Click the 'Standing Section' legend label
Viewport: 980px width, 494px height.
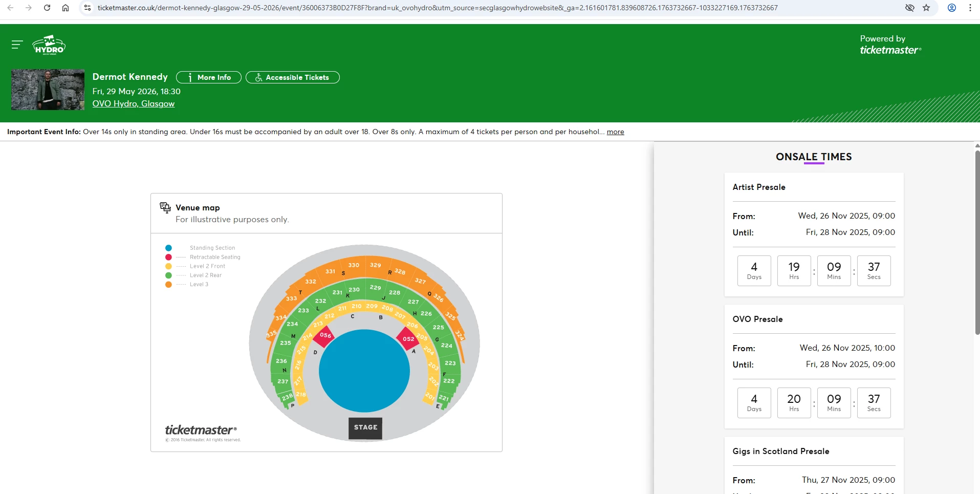(212, 248)
